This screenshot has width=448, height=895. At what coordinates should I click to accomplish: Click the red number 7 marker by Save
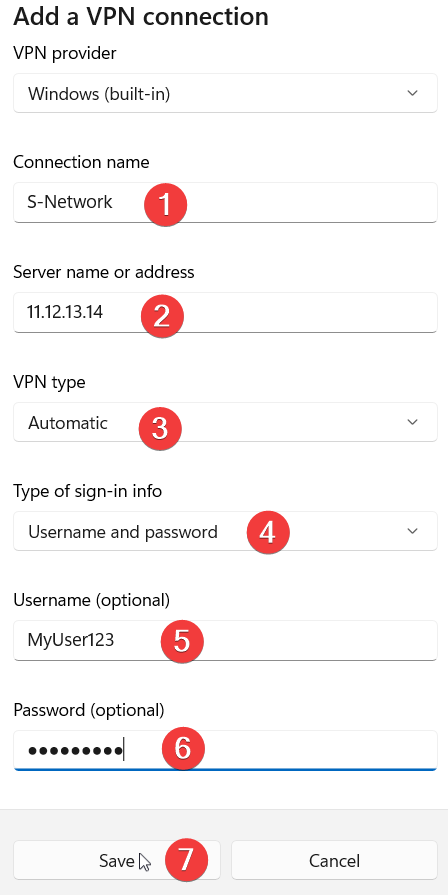click(x=187, y=859)
